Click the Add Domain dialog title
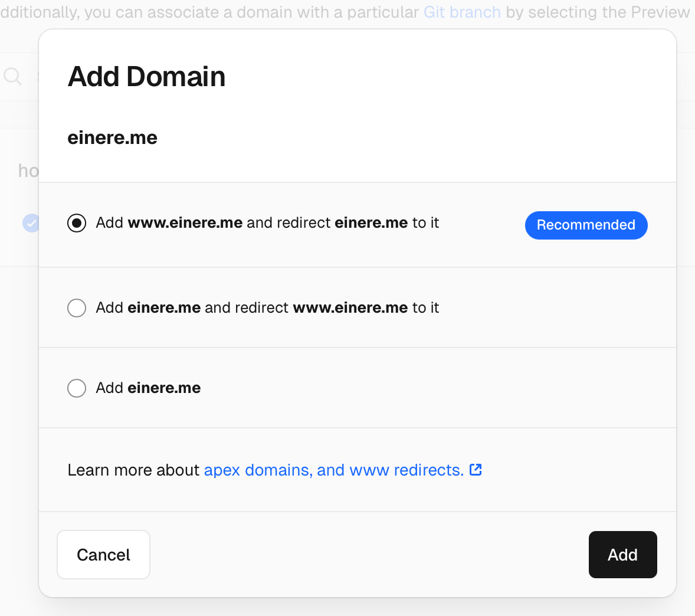Viewport: 695px width, 616px height. point(146,77)
